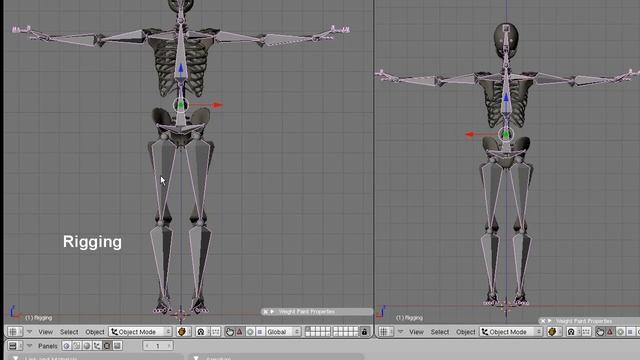Enable scale manipulator square in right viewport
Screen dimensions: 640x360
click(x=630, y=332)
